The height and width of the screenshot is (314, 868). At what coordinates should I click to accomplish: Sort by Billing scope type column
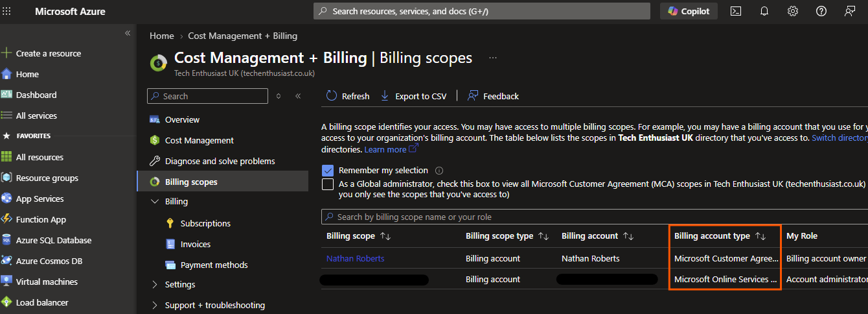507,236
